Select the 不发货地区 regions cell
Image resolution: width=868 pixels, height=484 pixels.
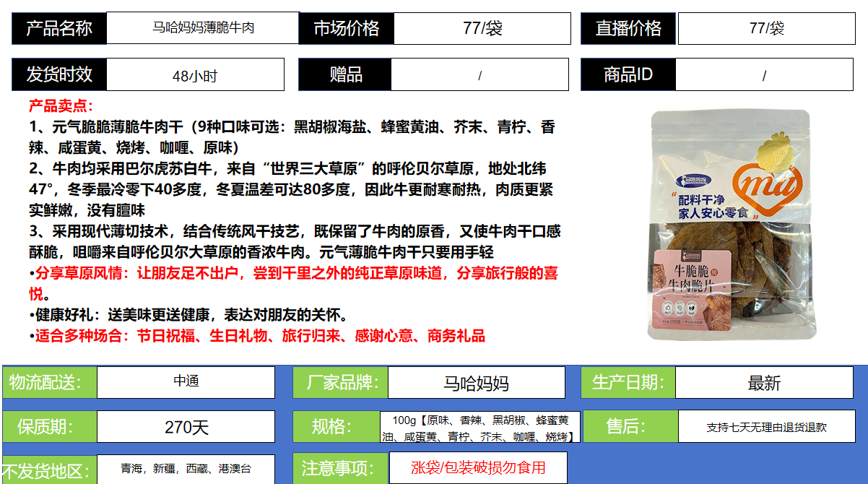coord(186,469)
